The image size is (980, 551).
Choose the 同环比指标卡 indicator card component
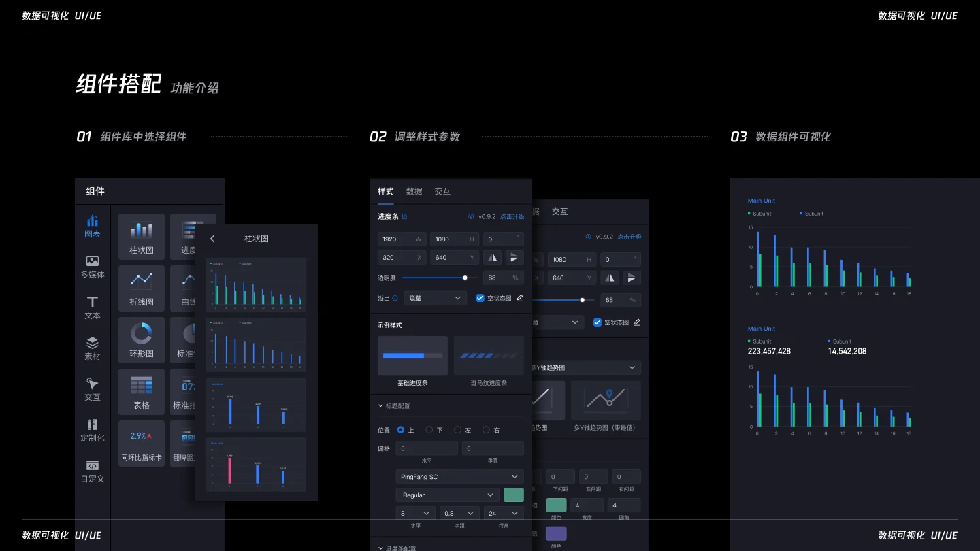tap(142, 444)
